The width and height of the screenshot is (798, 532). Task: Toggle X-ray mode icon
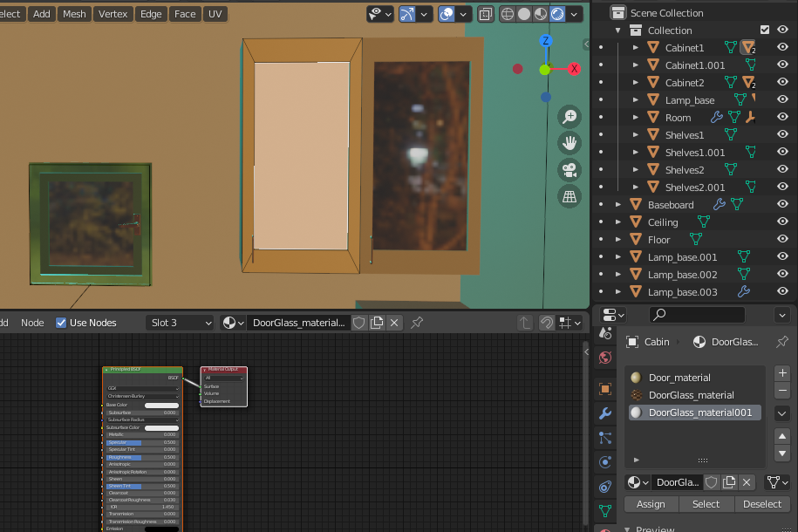486,14
